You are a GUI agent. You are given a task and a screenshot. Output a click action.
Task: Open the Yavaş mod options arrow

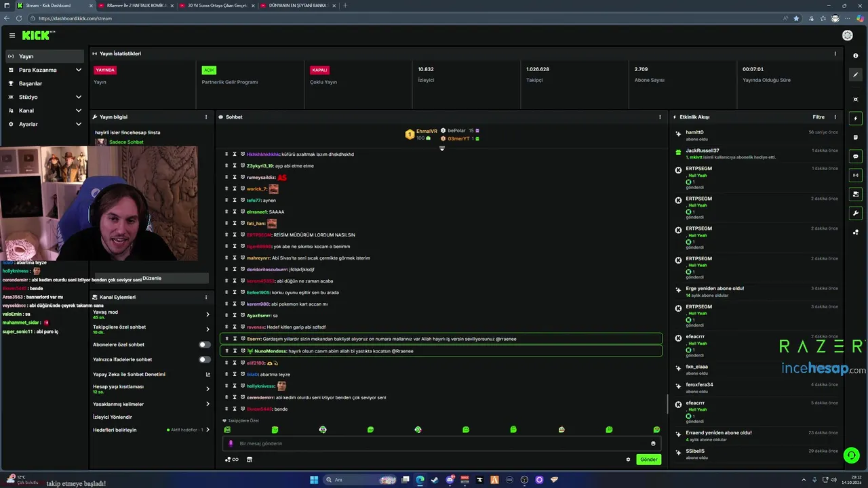208,314
